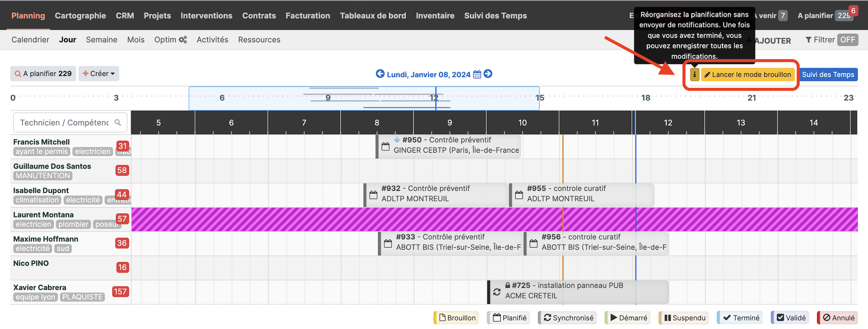Open the CRM menu
The width and height of the screenshot is (868, 329).
pyautogui.click(x=125, y=16)
